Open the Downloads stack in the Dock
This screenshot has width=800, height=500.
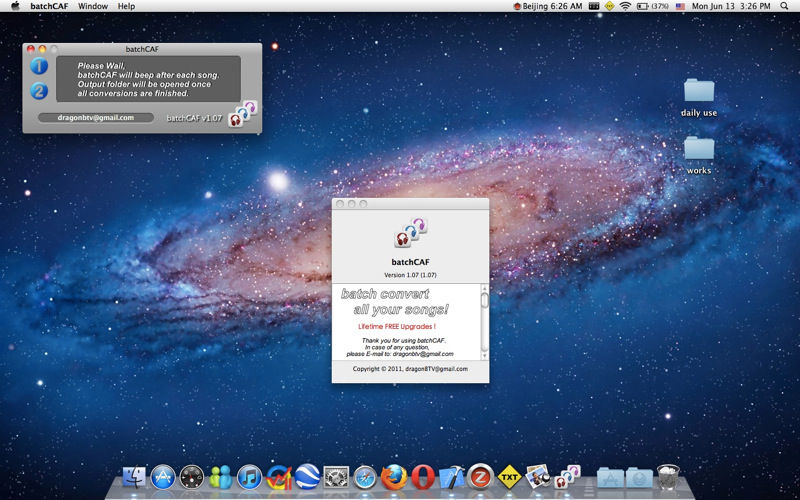(x=639, y=478)
